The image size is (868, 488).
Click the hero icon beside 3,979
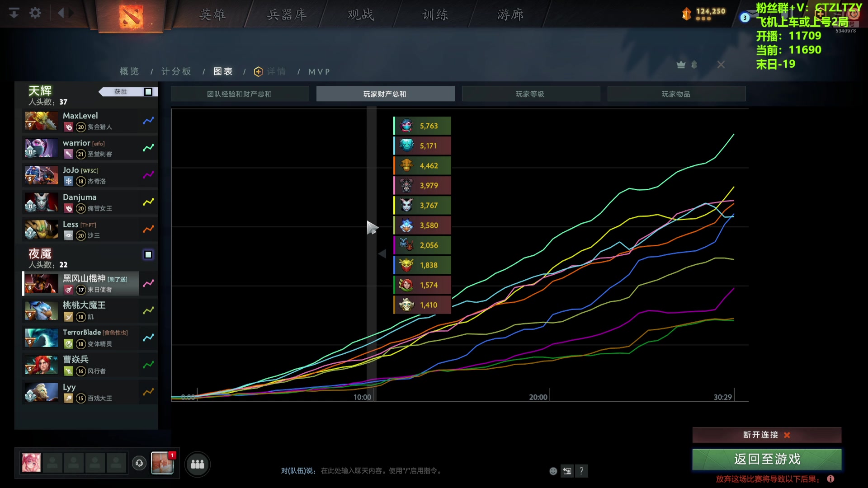click(406, 185)
